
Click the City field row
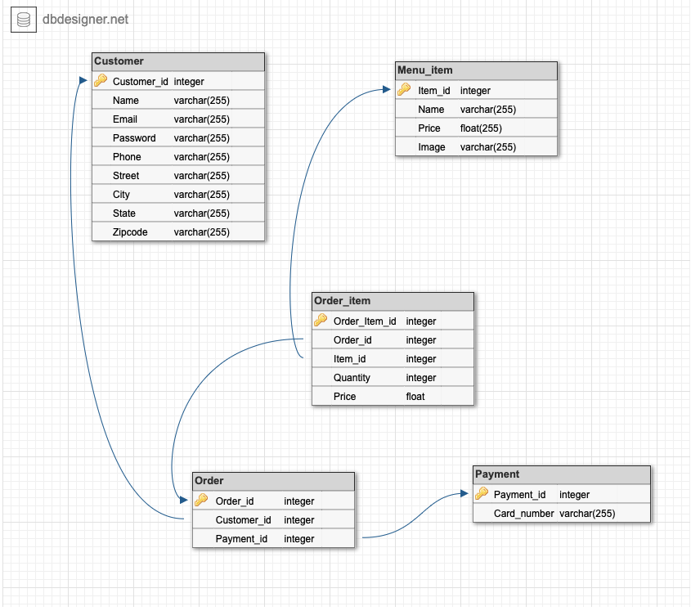[x=178, y=195]
